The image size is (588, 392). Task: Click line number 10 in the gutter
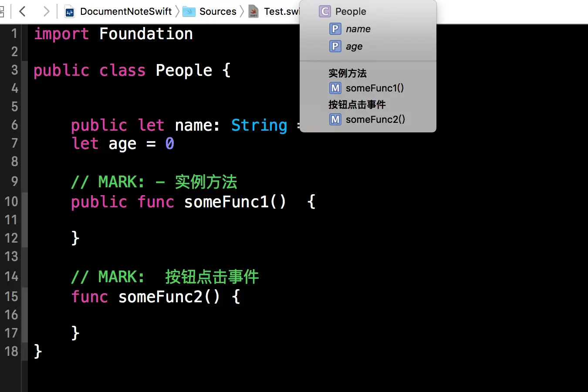click(11, 201)
